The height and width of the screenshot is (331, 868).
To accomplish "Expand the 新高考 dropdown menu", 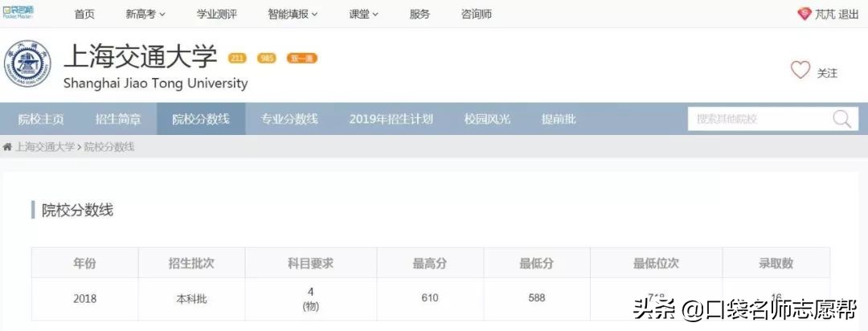I will coord(145,15).
